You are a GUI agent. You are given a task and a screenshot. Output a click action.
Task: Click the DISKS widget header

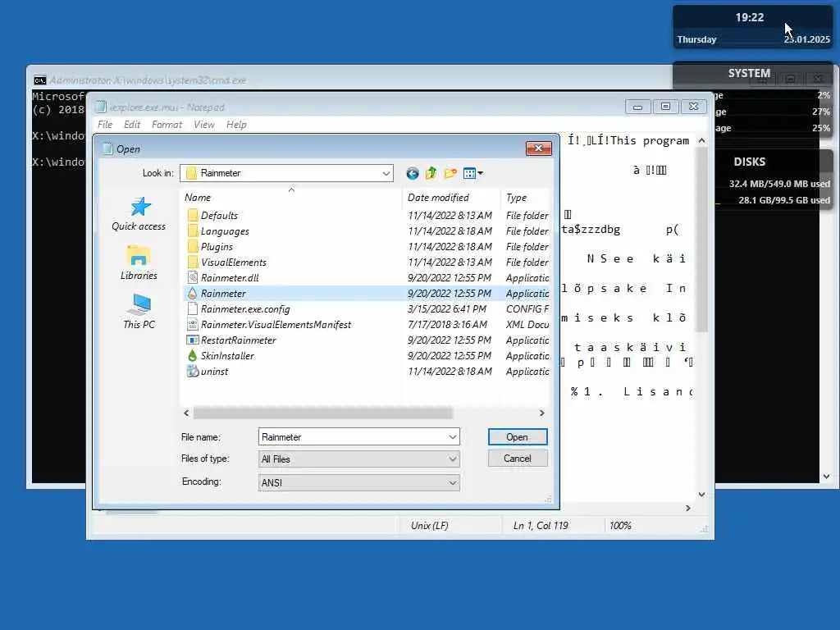750,162
